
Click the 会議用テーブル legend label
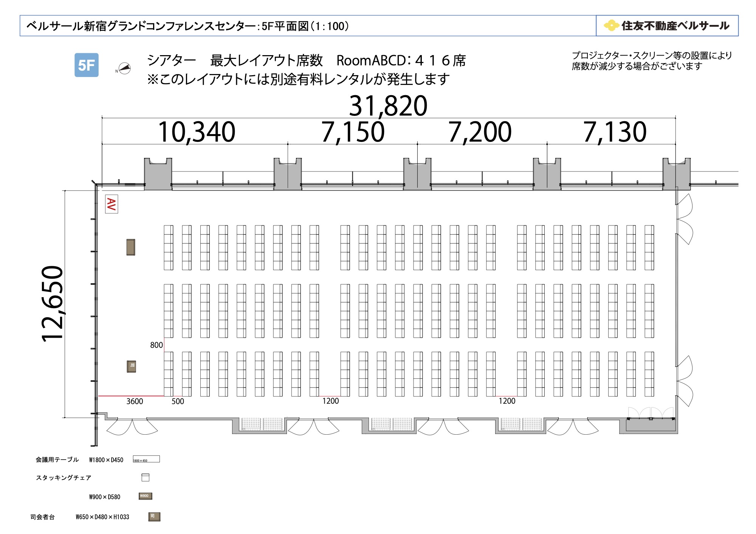[x=57, y=460]
